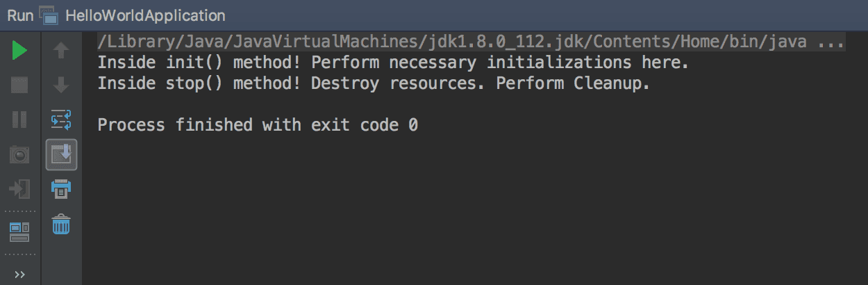
Task: Click the Exit application icon
Action: click(x=19, y=188)
